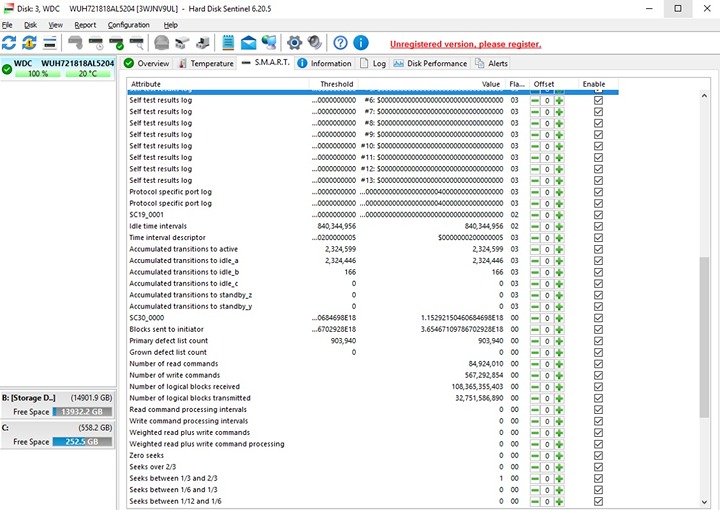Toggle Enable checkbox for Primary defect list count

[598, 341]
